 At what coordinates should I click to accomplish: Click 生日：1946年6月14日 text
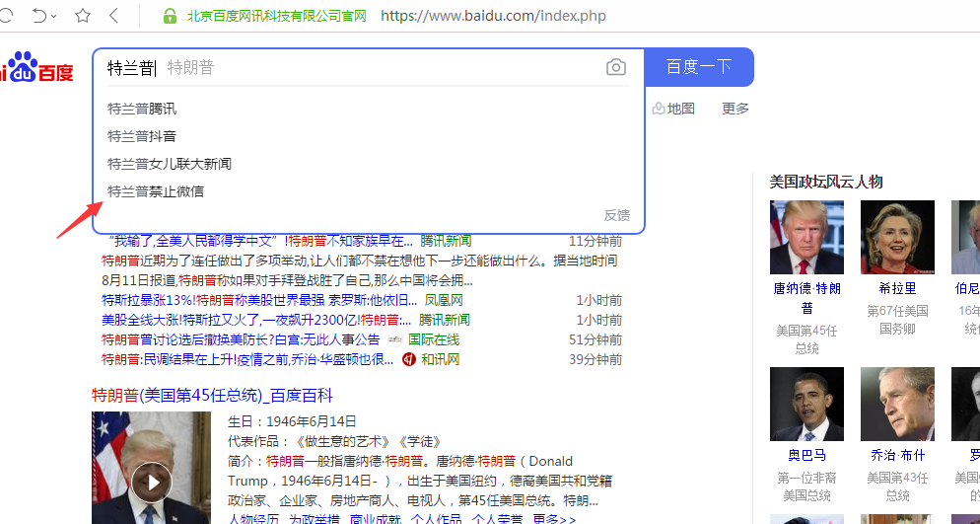click(292, 421)
